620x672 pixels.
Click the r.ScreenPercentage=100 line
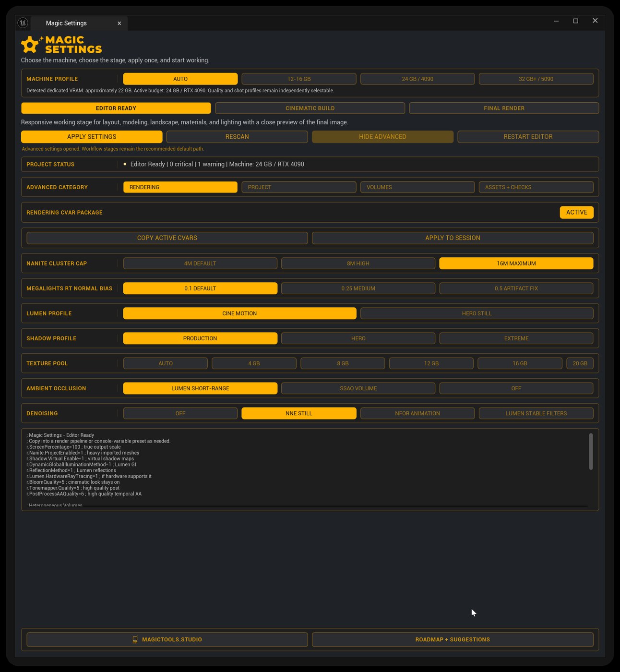74,447
